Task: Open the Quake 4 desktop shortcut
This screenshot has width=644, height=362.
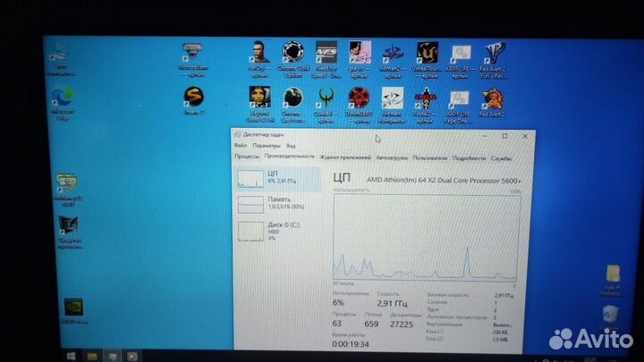Action: [325, 97]
